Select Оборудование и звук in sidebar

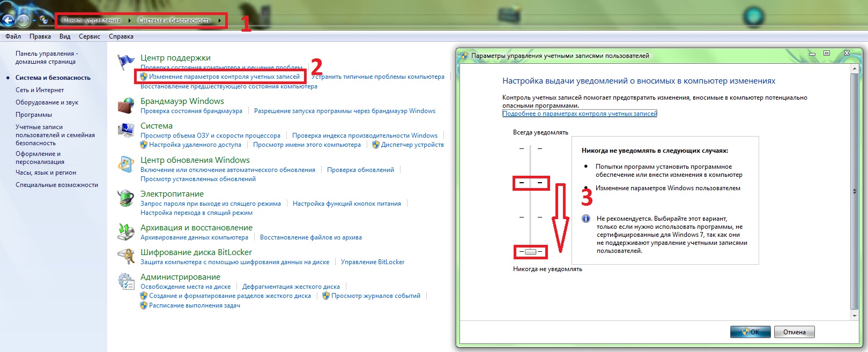click(47, 102)
